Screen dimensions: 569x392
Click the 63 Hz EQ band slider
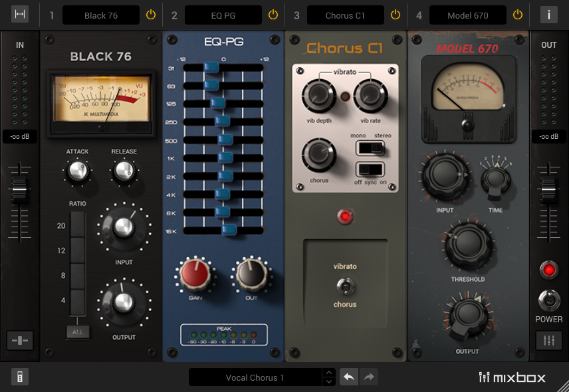(211, 85)
